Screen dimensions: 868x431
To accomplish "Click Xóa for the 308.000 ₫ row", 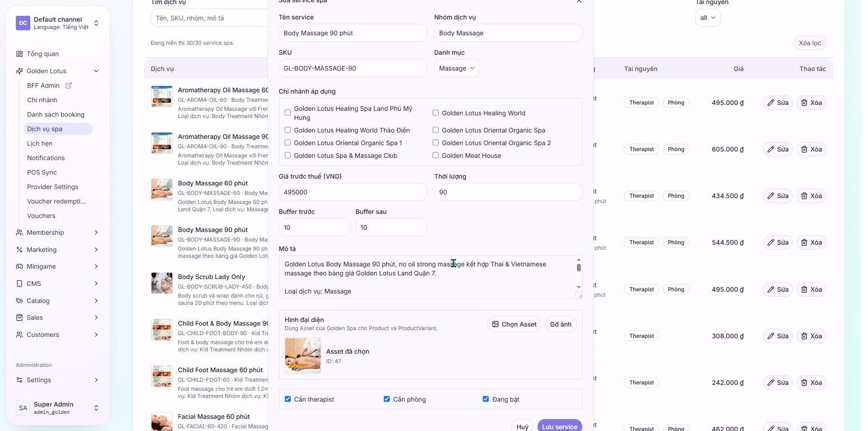I will tap(811, 336).
